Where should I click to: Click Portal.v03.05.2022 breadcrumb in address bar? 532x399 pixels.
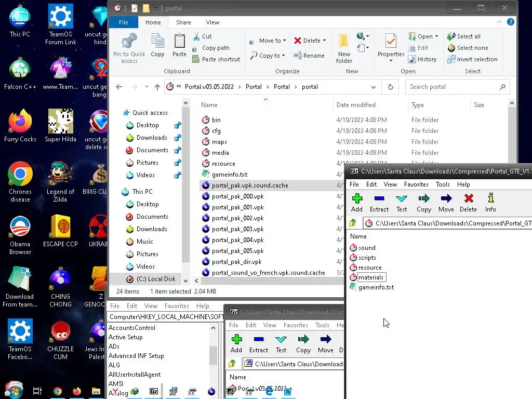(209, 87)
